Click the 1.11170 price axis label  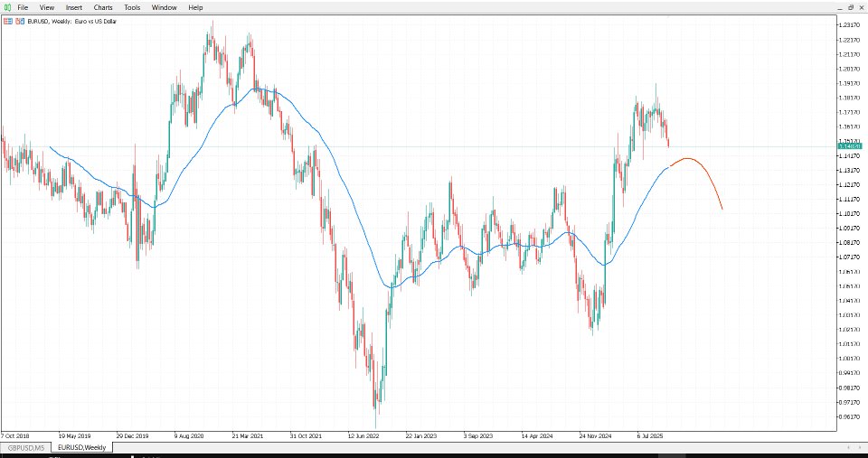click(x=849, y=199)
